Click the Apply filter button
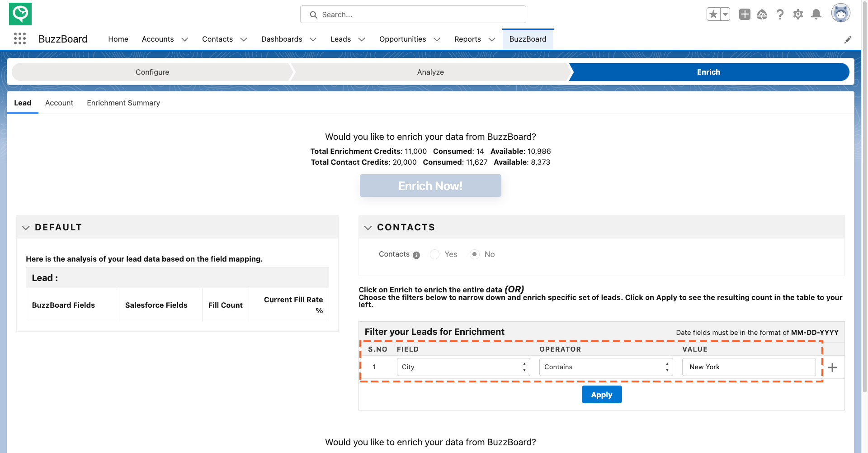 click(x=602, y=395)
